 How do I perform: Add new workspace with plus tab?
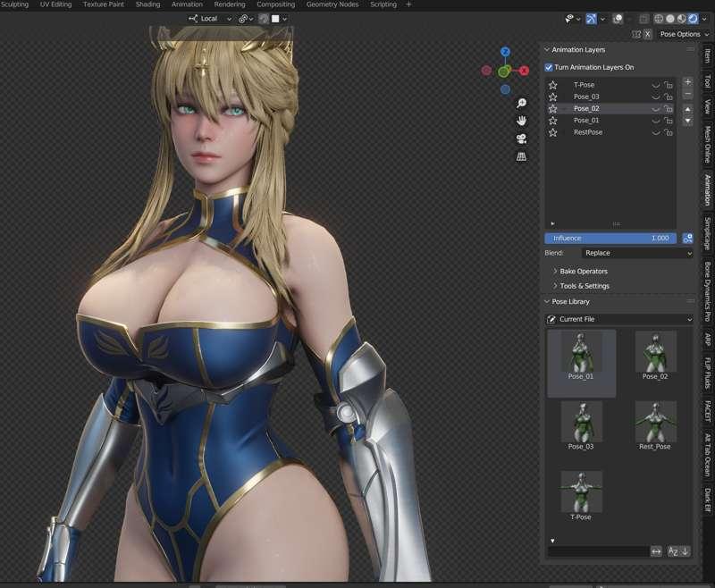tap(408, 4)
